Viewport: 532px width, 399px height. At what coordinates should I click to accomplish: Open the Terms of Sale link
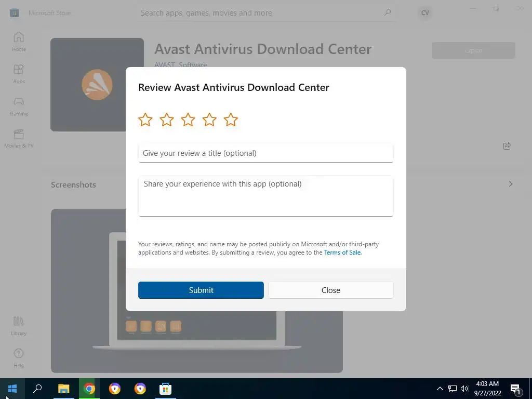[x=342, y=252]
